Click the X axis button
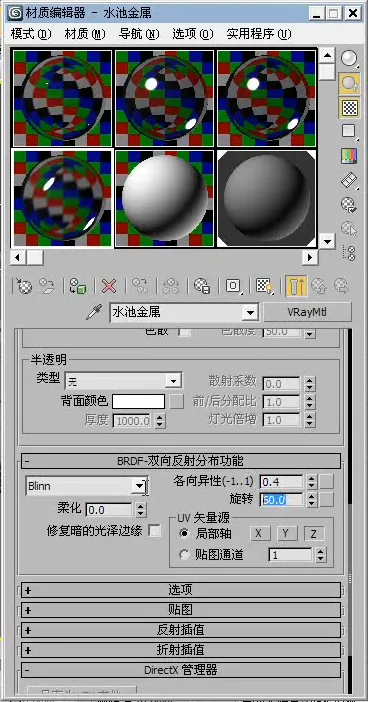368x702 pixels. click(x=260, y=533)
